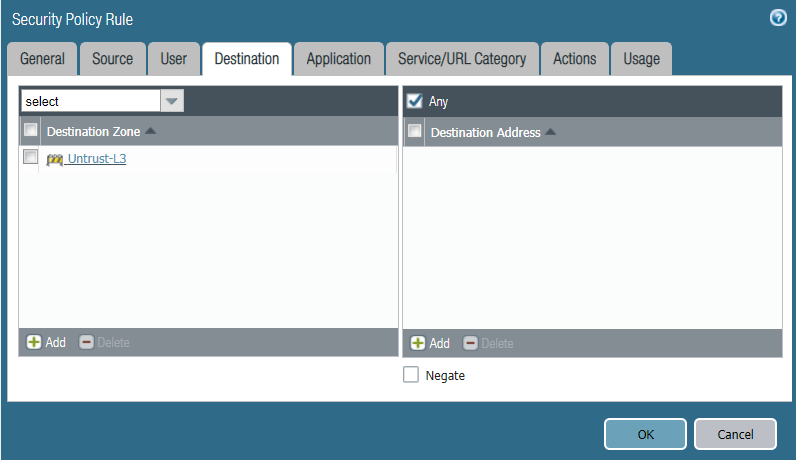The height and width of the screenshot is (460, 796).
Task: Toggle the Destination Zone select-all checkbox
Action: coord(30,130)
